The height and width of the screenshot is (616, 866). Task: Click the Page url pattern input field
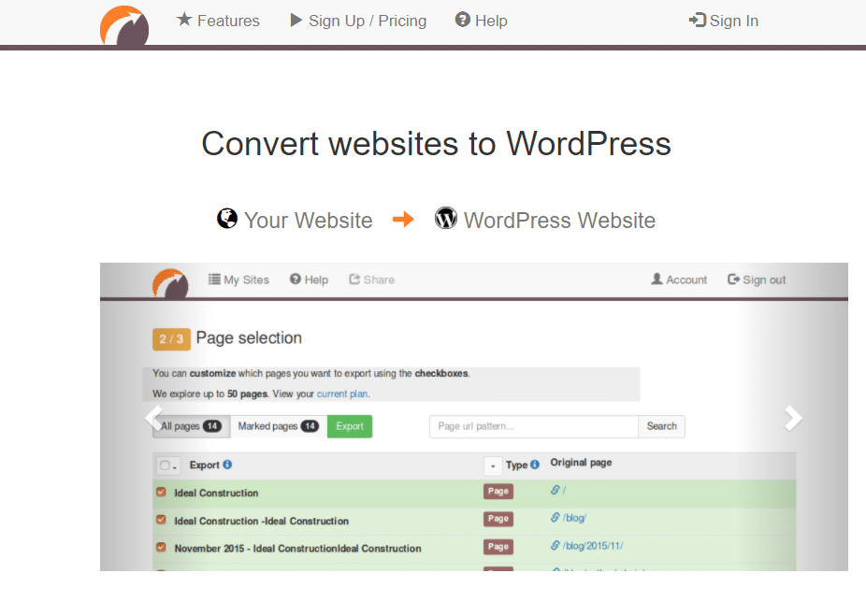[533, 426]
